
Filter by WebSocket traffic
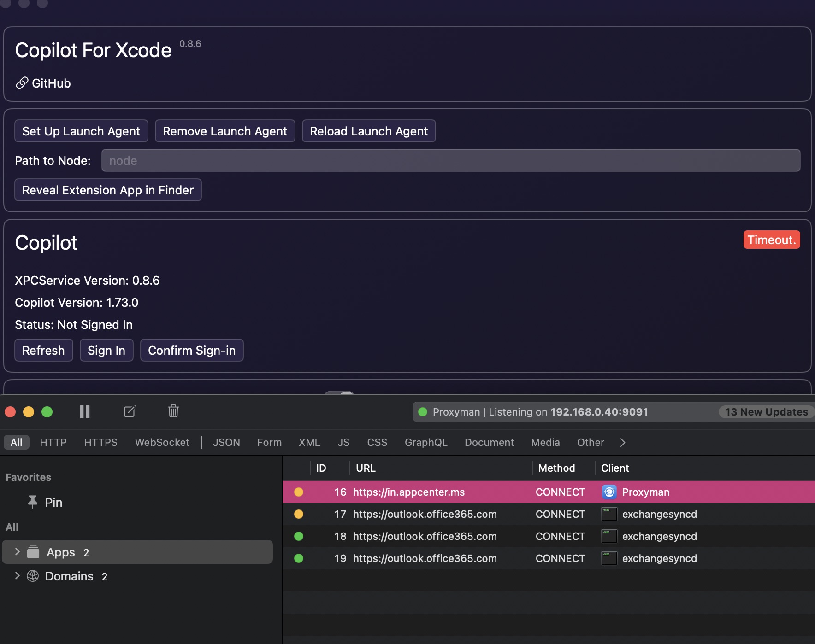click(x=162, y=442)
